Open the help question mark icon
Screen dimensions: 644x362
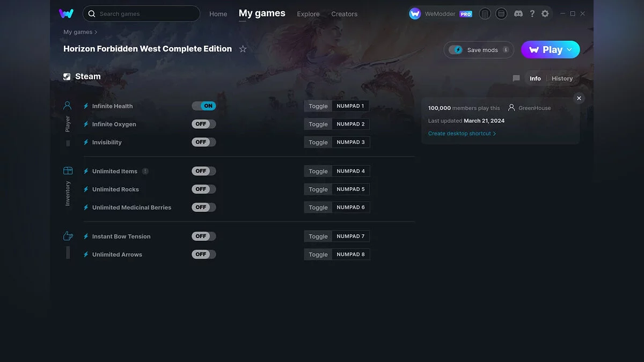pyautogui.click(x=532, y=13)
